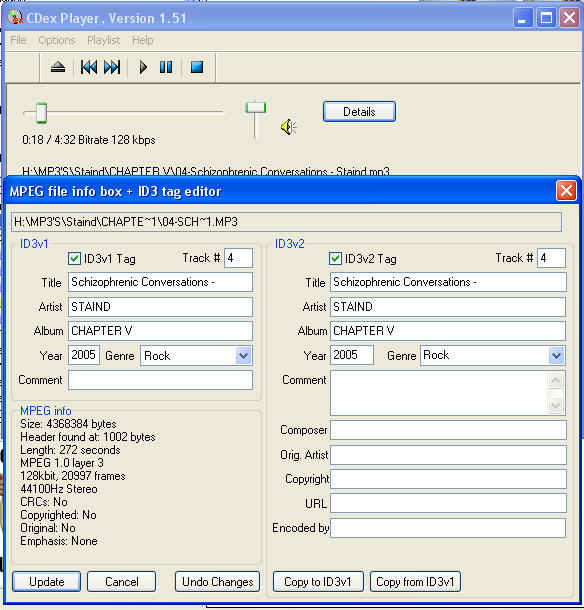
Task: Pause the current track
Action: click(166, 67)
